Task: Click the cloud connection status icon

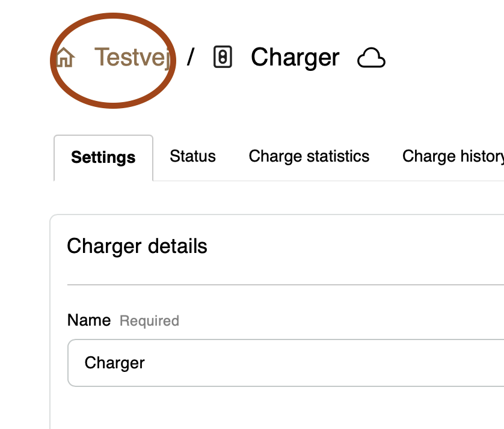Action: [371, 58]
